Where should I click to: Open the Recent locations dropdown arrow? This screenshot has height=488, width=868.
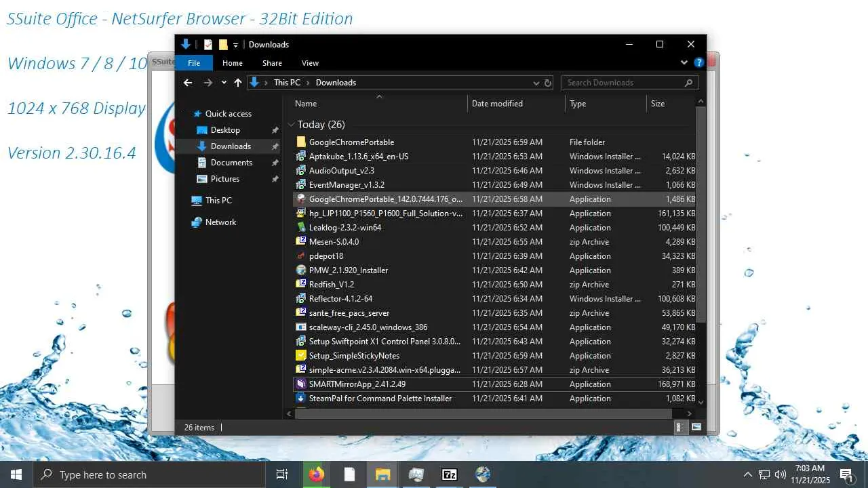click(224, 83)
